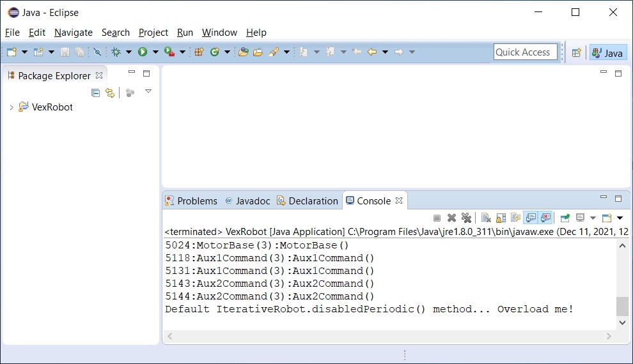Click the Forward navigation arrow
The height and width of the screenshot is (364, 633).
coord(399,52)
